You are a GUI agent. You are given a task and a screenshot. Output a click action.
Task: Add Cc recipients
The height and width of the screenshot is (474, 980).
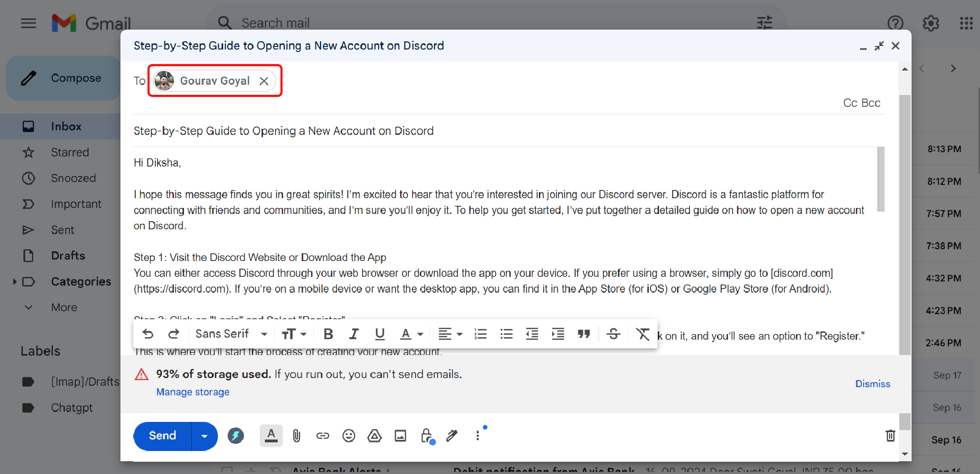tap(850, 103)
